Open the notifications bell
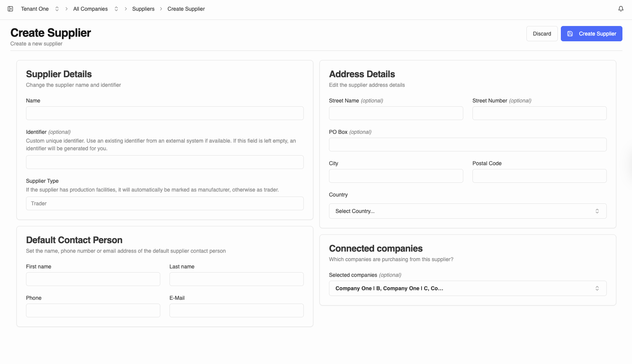 pyautogui.click(x=621, y=9)
